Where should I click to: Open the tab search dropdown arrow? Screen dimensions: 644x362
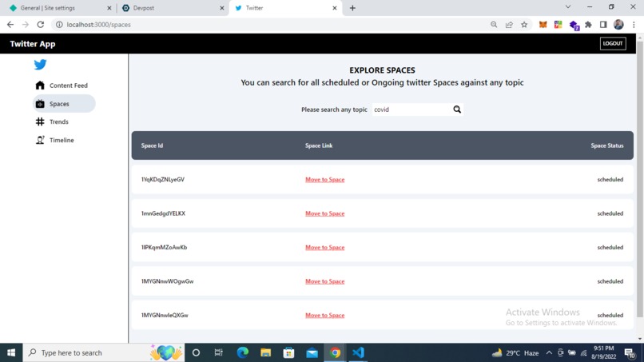tap(568, 7)
